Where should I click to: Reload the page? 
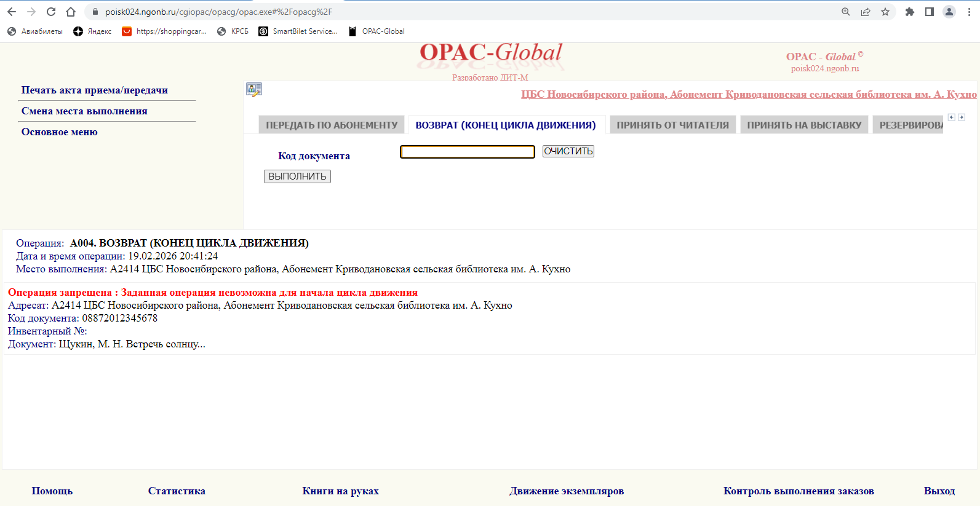click(51, 12)
